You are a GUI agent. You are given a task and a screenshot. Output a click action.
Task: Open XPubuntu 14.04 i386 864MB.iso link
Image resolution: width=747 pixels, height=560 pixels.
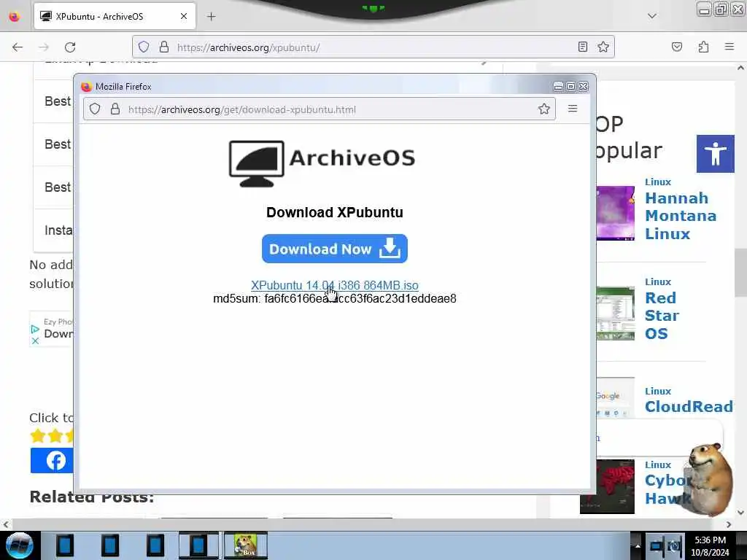pos(334,285)
